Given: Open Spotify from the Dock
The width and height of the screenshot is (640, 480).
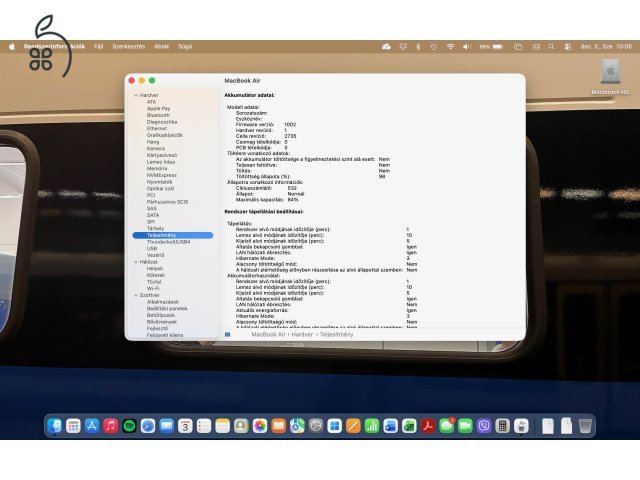Looking at the screenshot, I should [x=129, y=426].
